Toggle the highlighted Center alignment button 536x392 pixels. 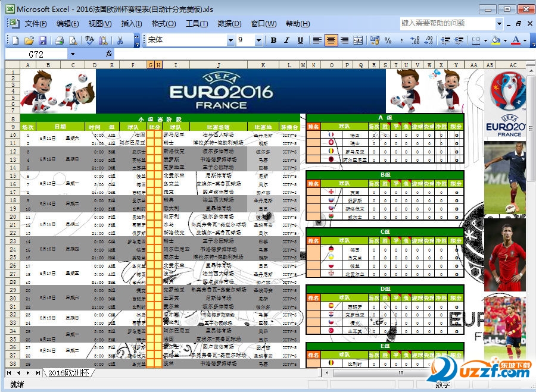[x=331, y=40]
